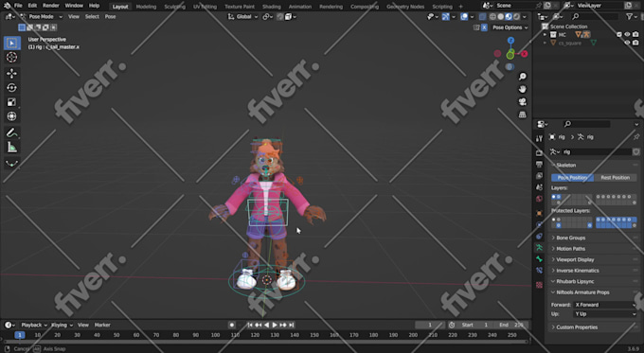The image size is (644, 353).
Task: Open the Render properties tab
Action: point(539,152)
